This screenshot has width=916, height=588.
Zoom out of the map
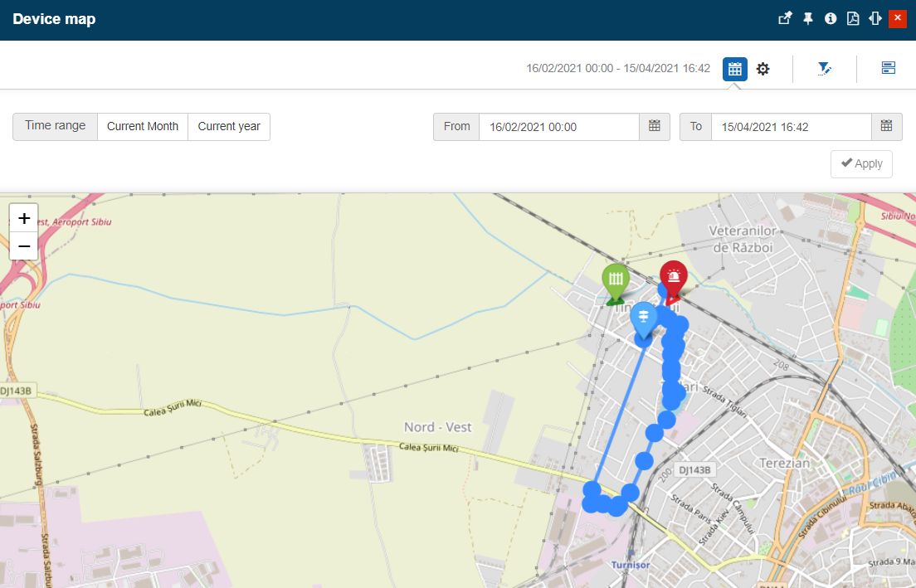[24, 246]
